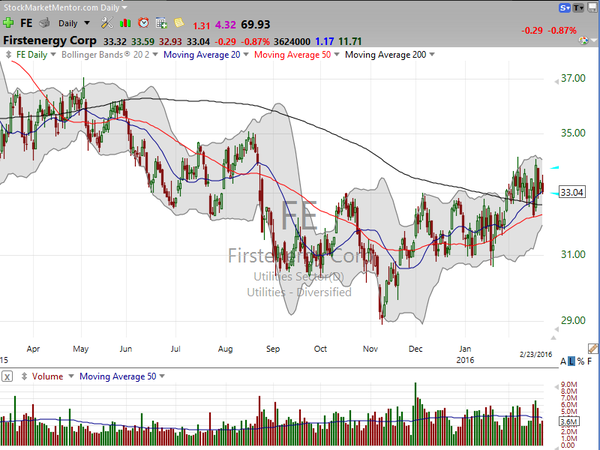Screen dimensions: 600x450
Task: Click the gray up arrow below the 29.00 scale
Action: click(553, 338)
